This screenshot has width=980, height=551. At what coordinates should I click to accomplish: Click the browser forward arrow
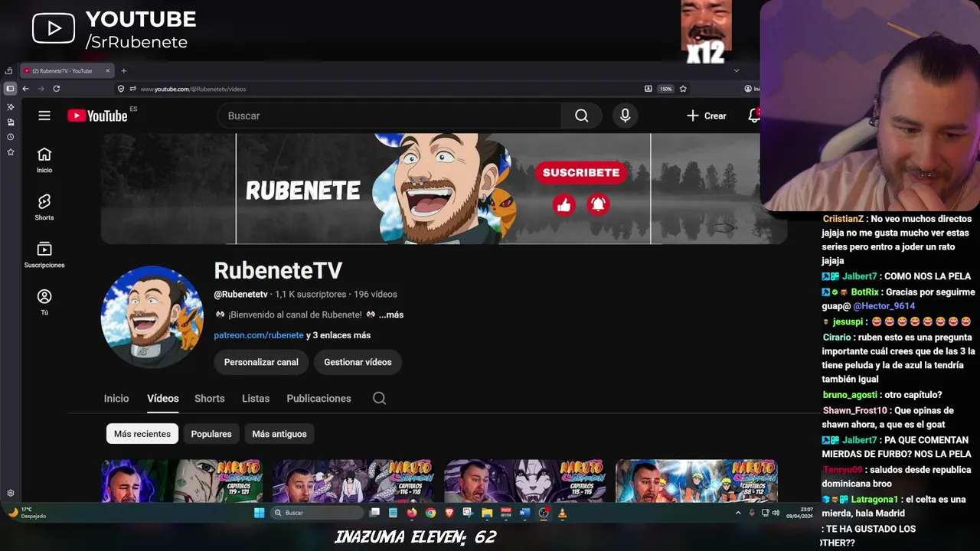[41, 89]
